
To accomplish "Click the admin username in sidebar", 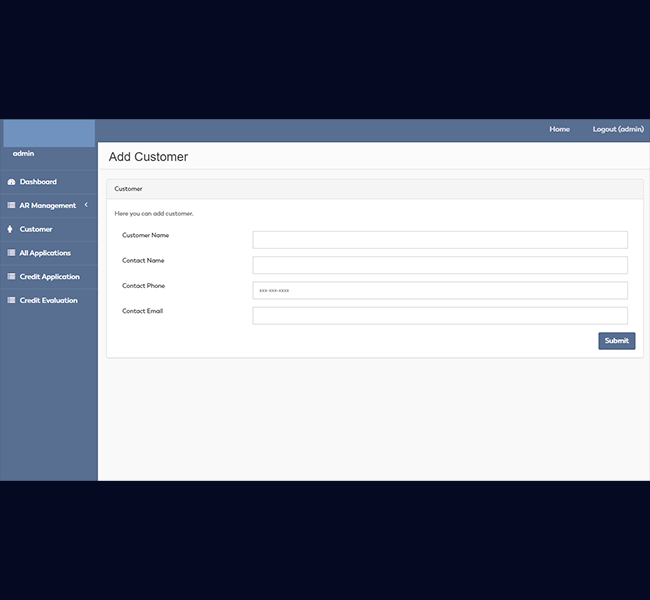I will point(23,153).
